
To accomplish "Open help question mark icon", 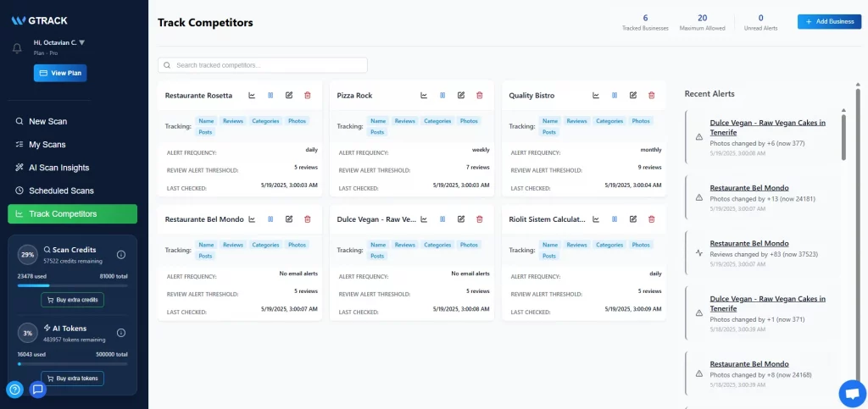I will click(x=15, y=390).
